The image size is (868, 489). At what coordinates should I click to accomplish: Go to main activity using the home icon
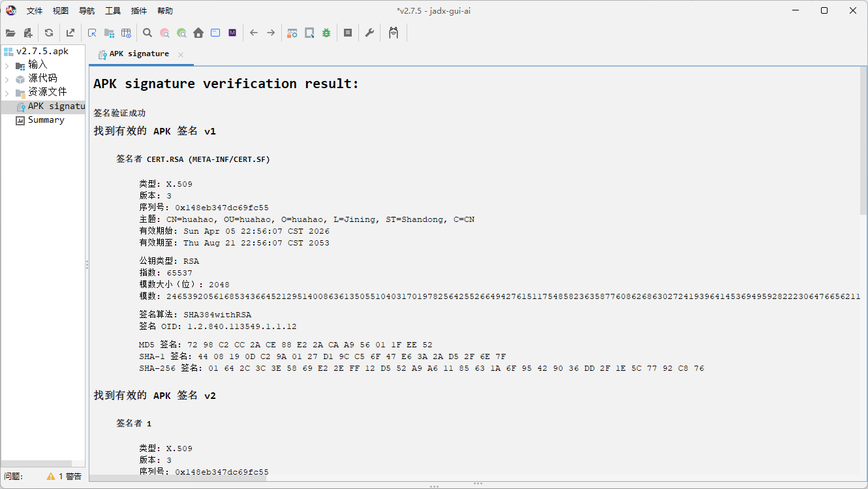click(x=198, y=32)
